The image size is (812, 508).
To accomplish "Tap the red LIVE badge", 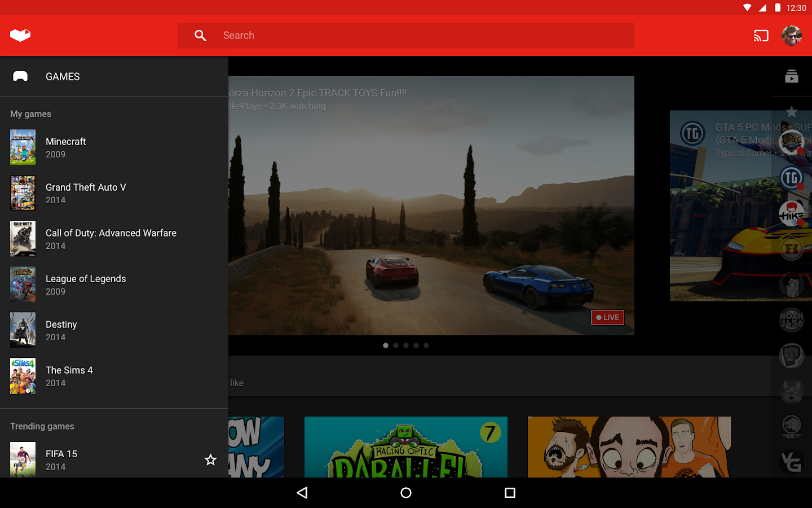I will (607, 317).
